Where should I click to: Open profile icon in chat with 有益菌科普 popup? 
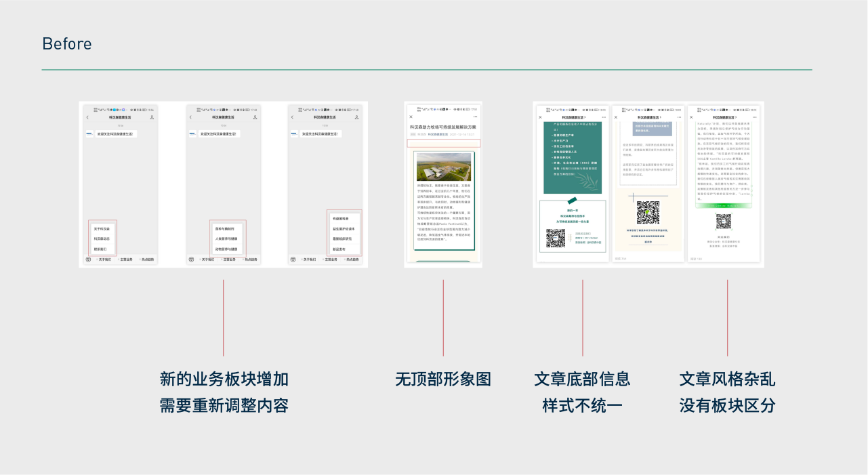pos(356,117)
